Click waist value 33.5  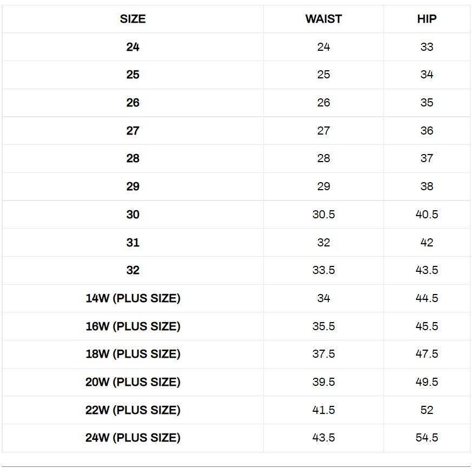[x=323, y=270]
